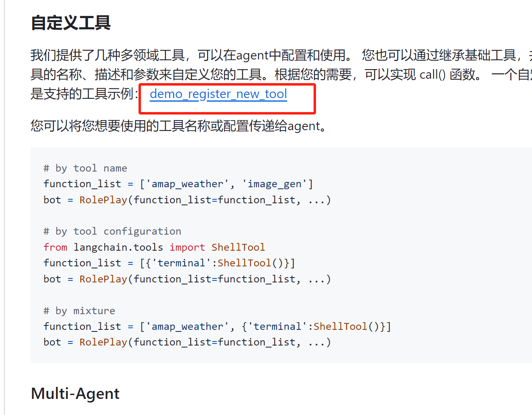Image resolution: width=532 pixels, height=415 pixels.
Task: Click 'amap_weather' in the first function_list line
Action: coord(187,184)
